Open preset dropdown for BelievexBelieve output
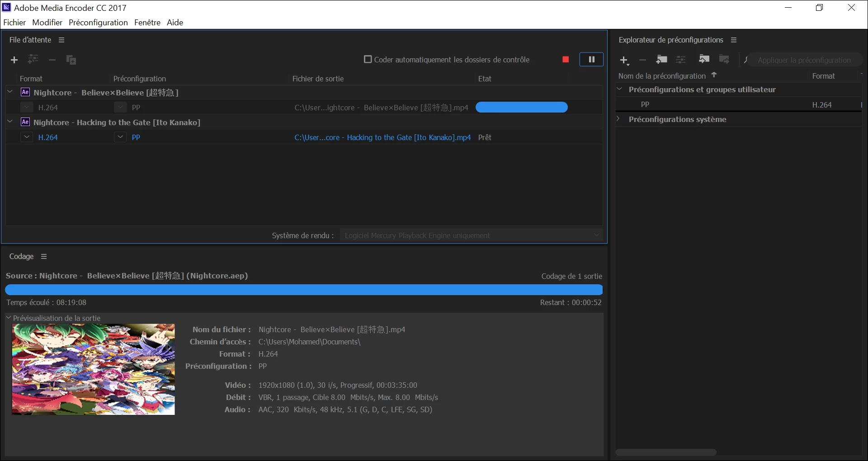Viewport: 868px width, 461px height. (120, 107)
